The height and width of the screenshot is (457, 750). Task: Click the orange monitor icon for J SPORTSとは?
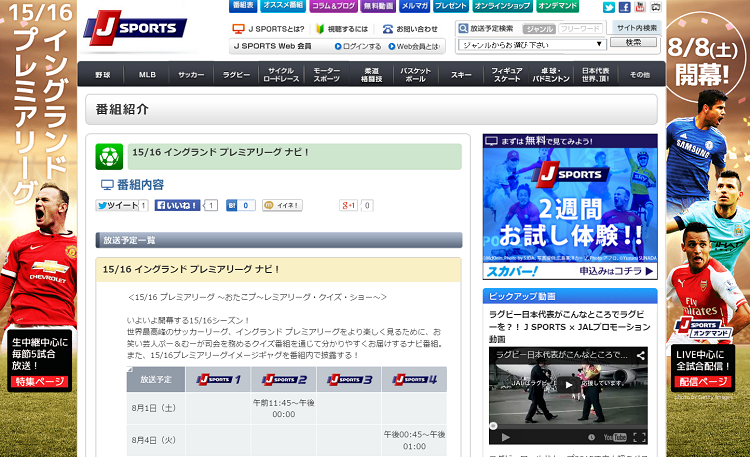point(238,29)
